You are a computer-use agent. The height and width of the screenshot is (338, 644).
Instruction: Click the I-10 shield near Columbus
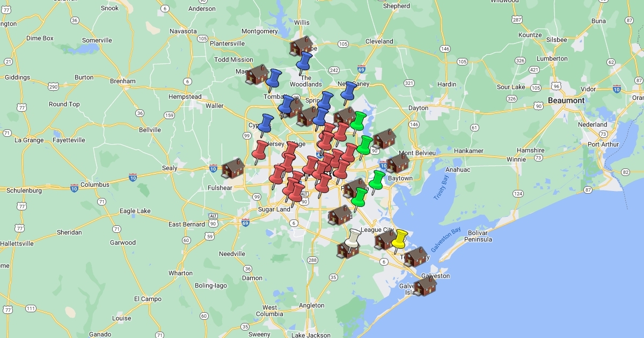(x=74, y=188)
